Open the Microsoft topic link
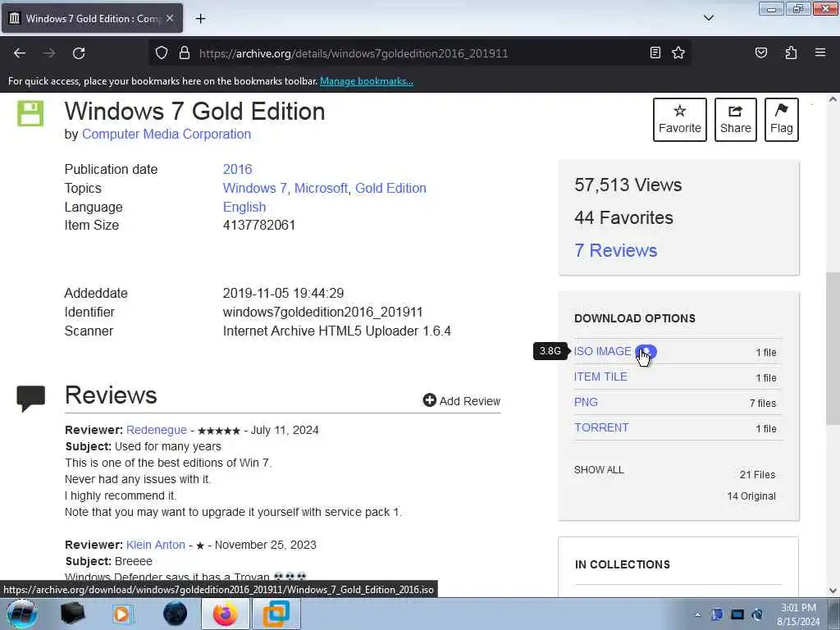The height and width of the screenshot is (630, 840). pyautogui.click(x=321, y=188)
